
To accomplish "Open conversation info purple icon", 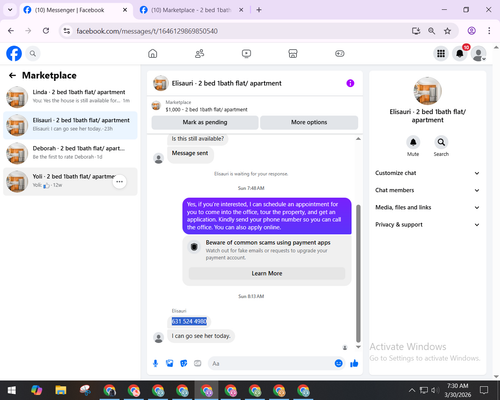I will (350, 83).
